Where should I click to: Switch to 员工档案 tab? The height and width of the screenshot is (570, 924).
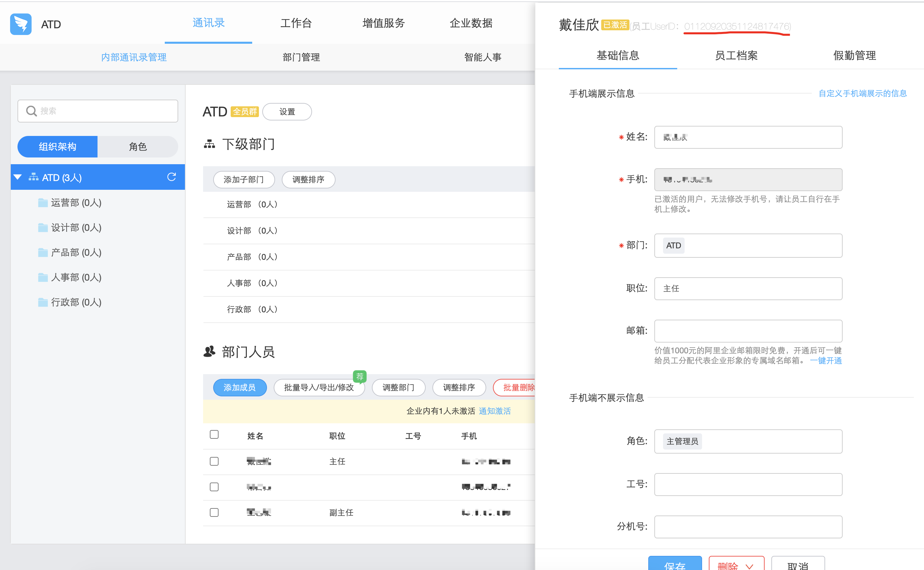pyautogui.click(x=736, y=56)
